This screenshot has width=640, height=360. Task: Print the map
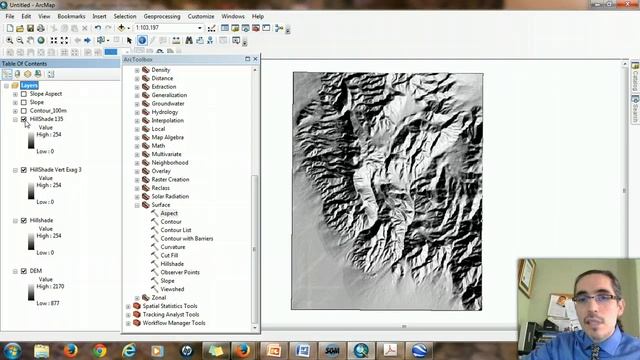tap(40, 28)
